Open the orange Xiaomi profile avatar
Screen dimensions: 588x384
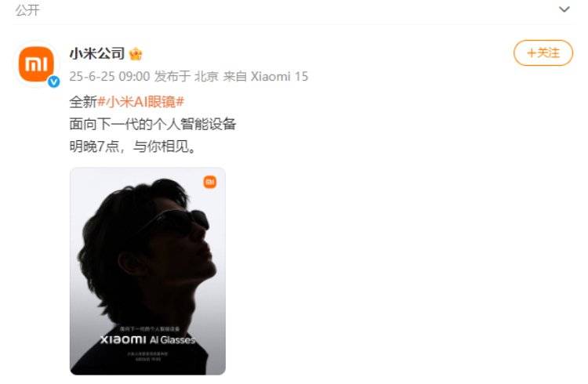coord(36,64)
